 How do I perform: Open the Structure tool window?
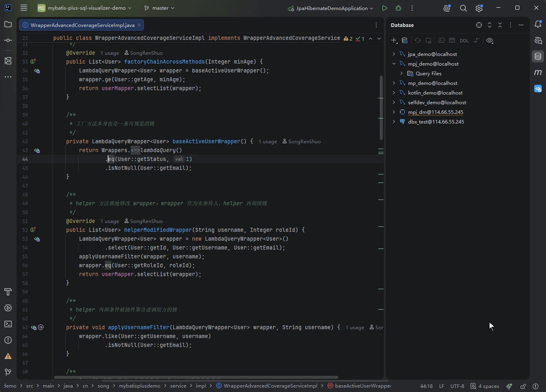tap(8, 61)
